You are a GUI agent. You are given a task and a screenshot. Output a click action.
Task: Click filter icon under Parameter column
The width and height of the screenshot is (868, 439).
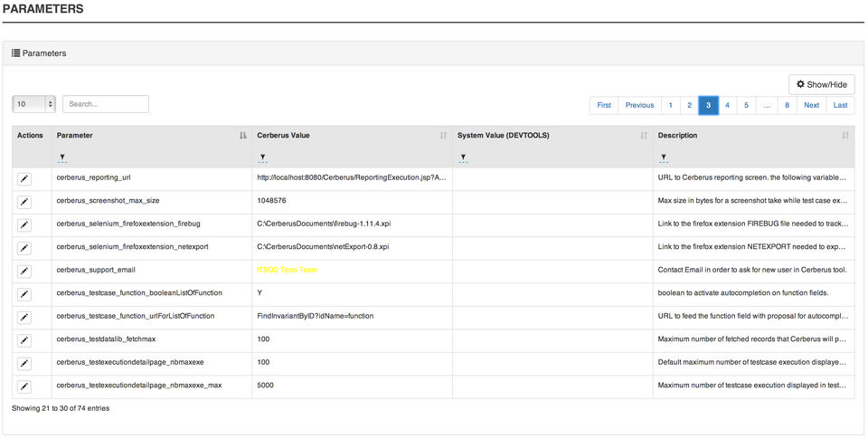point(61,157)
